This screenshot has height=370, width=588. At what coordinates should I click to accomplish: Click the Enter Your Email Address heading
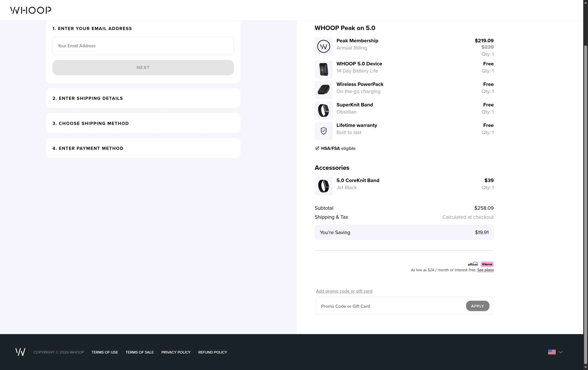tap(92, 29)
